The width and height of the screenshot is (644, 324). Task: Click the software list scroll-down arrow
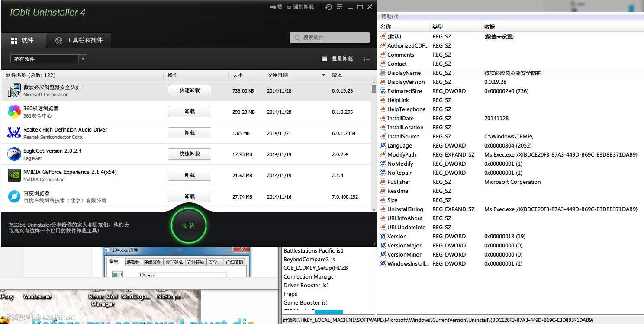(x=374, y=210)
